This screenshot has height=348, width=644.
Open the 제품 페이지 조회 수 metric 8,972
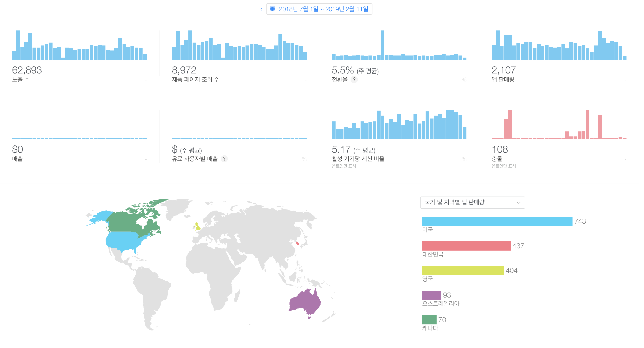click(x=184, y=70)
